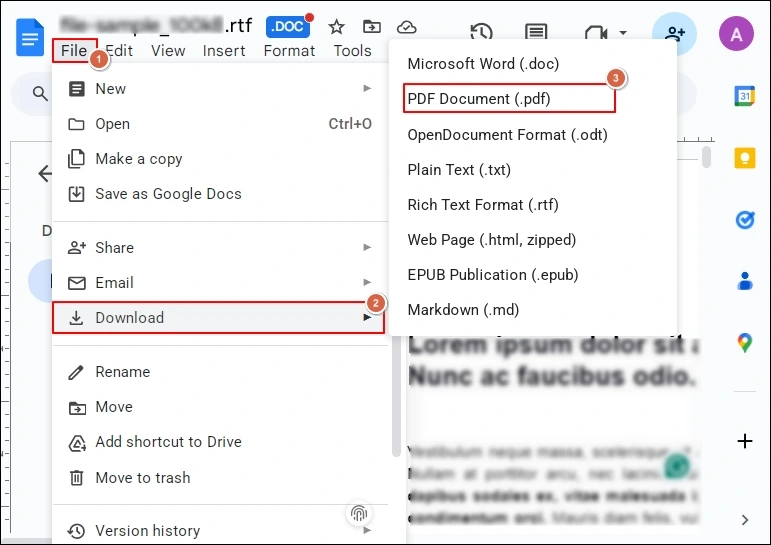Screen dimensions: 771x545
Task: Download as OpenDocument Format (.odt)
Action: [x=533, y=135]
